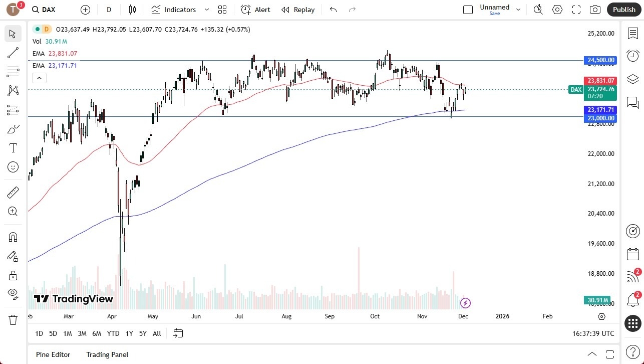
Task: Select the Trend Line drawing tool
Action: (x=13, y=53)
